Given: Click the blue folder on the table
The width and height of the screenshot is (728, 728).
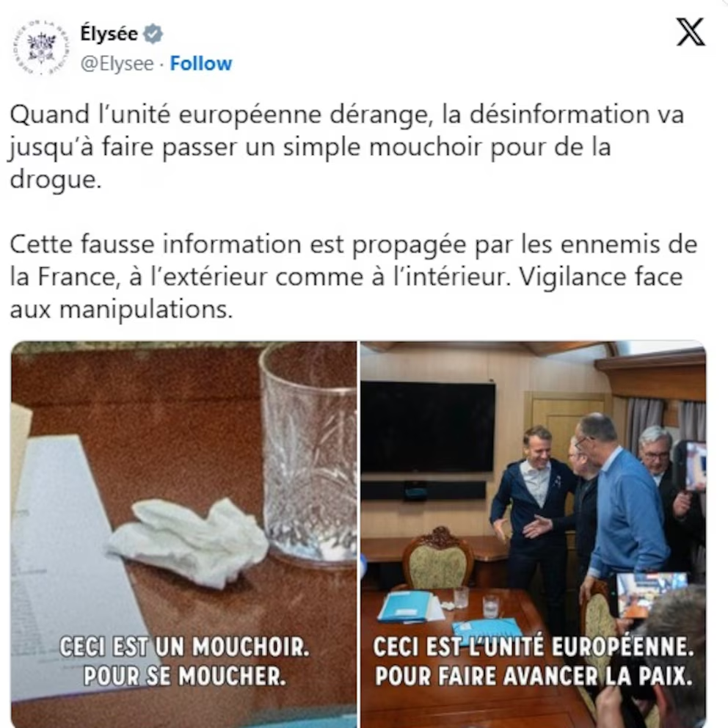Looking at the screenshot, I should point(404,608).
